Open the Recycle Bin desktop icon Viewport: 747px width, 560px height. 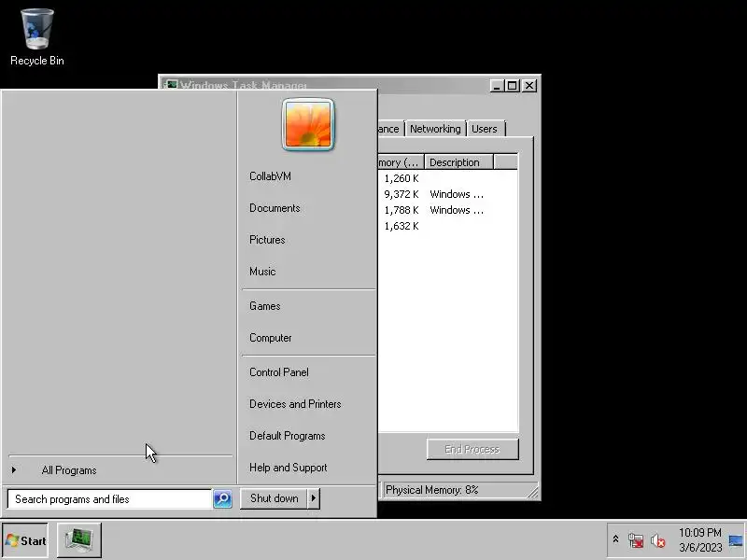(x=37, y=37)
